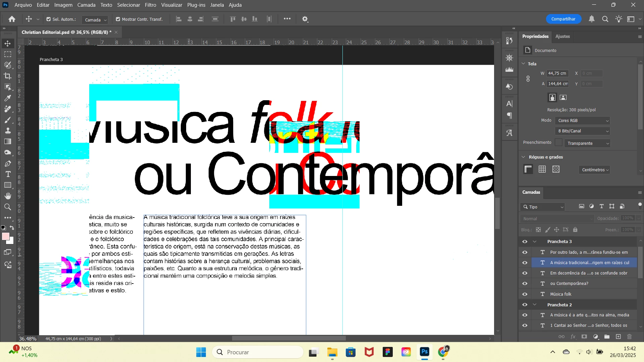The width and height of the screenshot is (644, 362).
Task: Click the Compartilhar button
Action: pyautogui.click(x=563, y=19)
